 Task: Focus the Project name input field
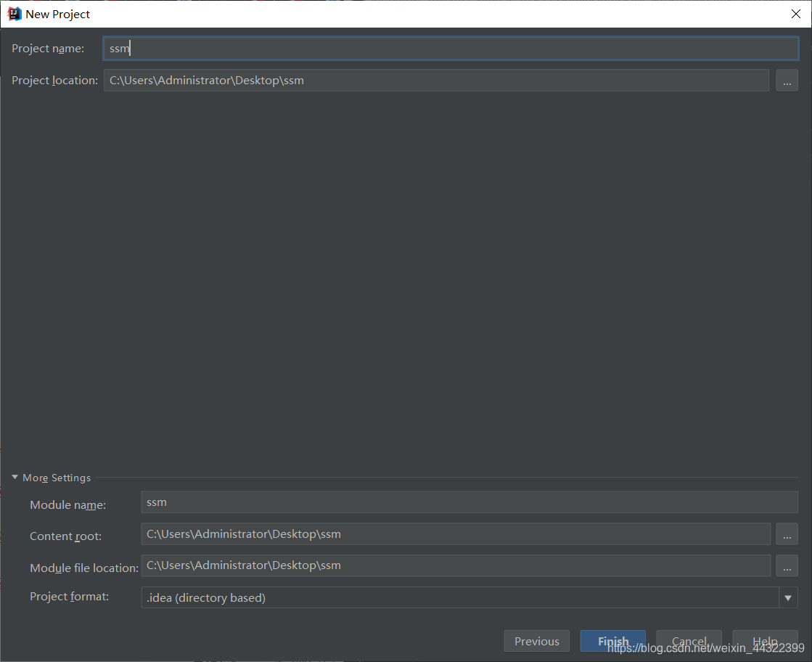coord(450,48)
